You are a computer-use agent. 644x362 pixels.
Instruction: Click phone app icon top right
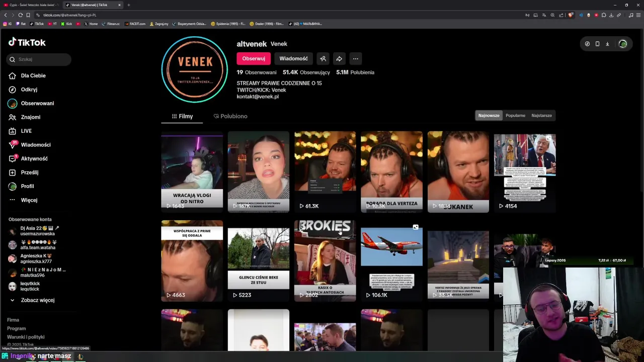pyautogui.click(x=597, y=44)
